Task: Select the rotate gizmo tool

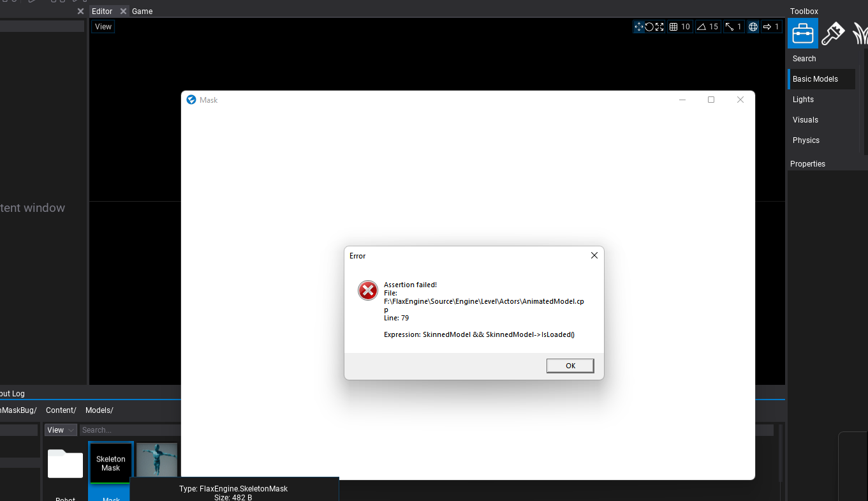Action: click(x=648, y=26)
